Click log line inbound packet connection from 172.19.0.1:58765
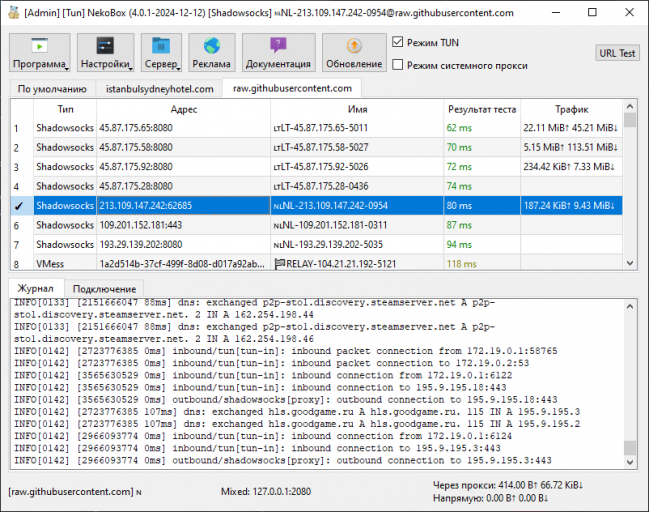Image resolution: width=649 pixels, height=512 pixels. click(x=286, y=351)
